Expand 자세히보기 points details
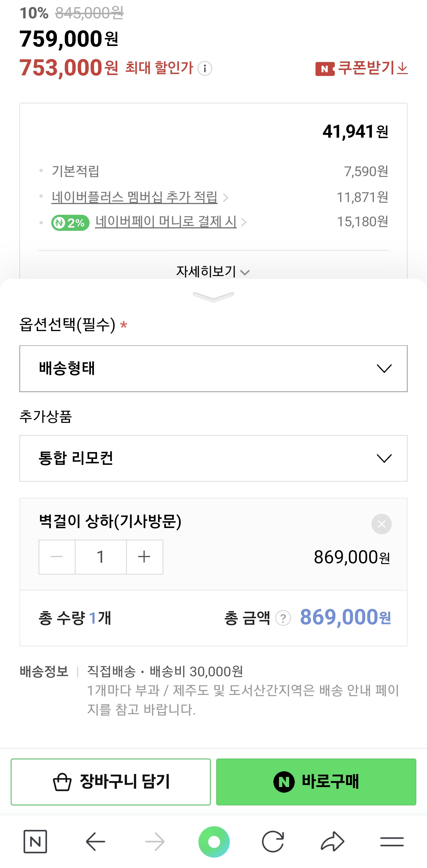Screen dimensions: 427x868 [213, 271]
